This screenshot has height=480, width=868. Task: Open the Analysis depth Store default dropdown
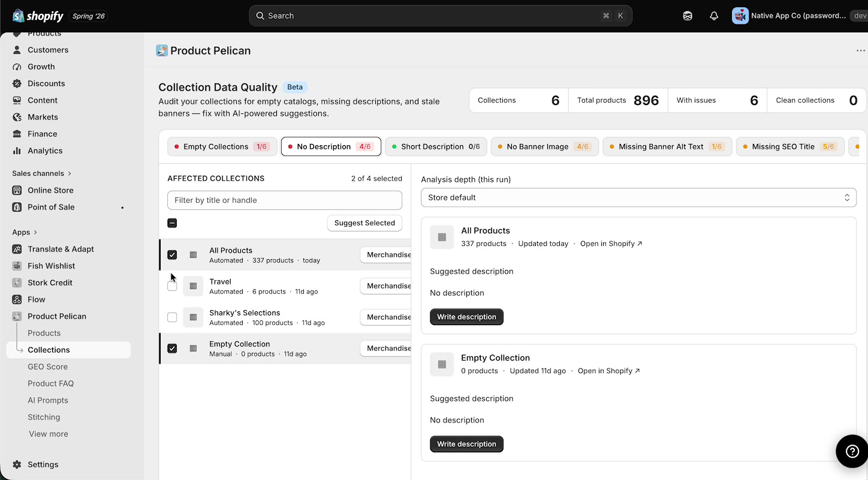tap(638, 197)
